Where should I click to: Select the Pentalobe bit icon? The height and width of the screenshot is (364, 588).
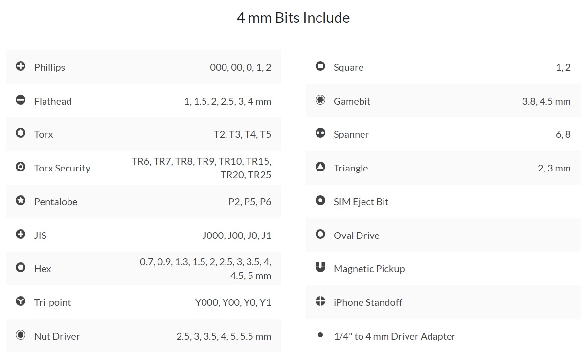pyautogui.click(x=21, y=201)
